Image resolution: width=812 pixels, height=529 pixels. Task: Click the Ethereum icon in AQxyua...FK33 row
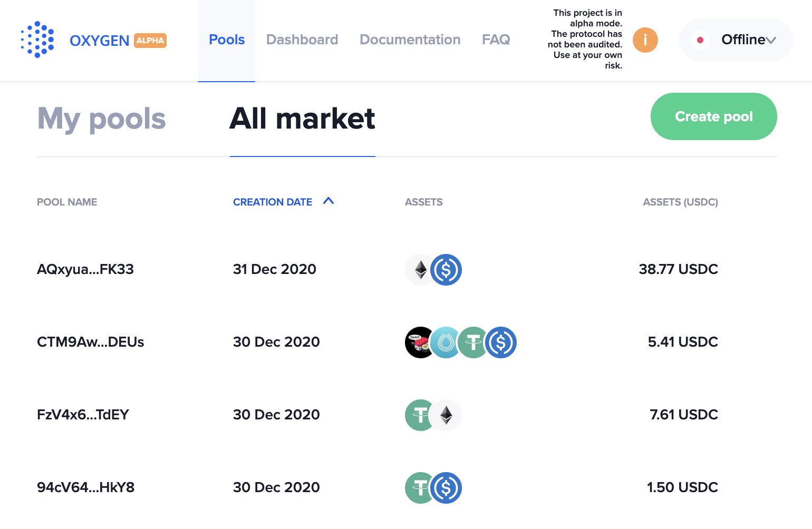tap(420, 270)
